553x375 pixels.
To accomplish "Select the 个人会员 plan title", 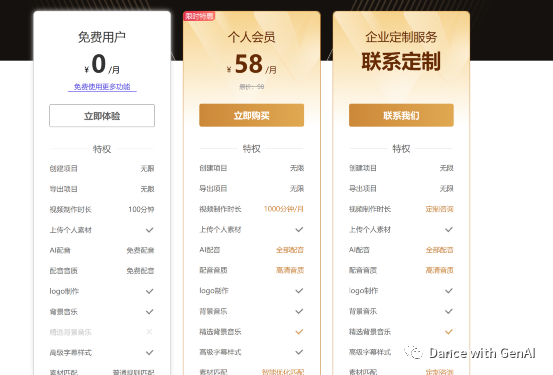I will click(251, 37).
